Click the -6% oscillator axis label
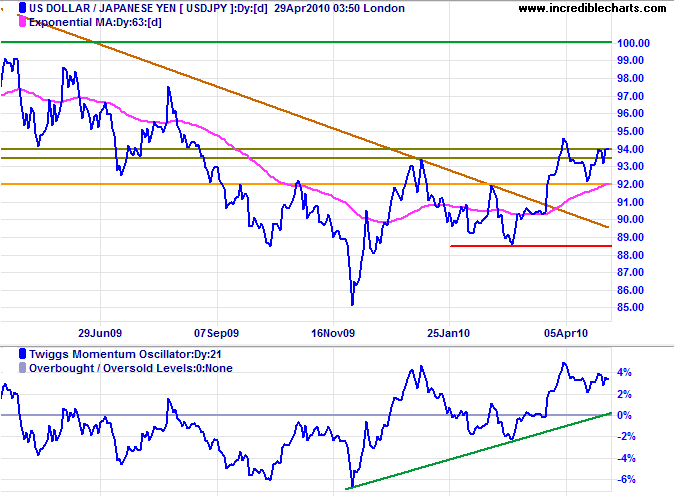This screenshot has height=500, width=675. (625, 480)
